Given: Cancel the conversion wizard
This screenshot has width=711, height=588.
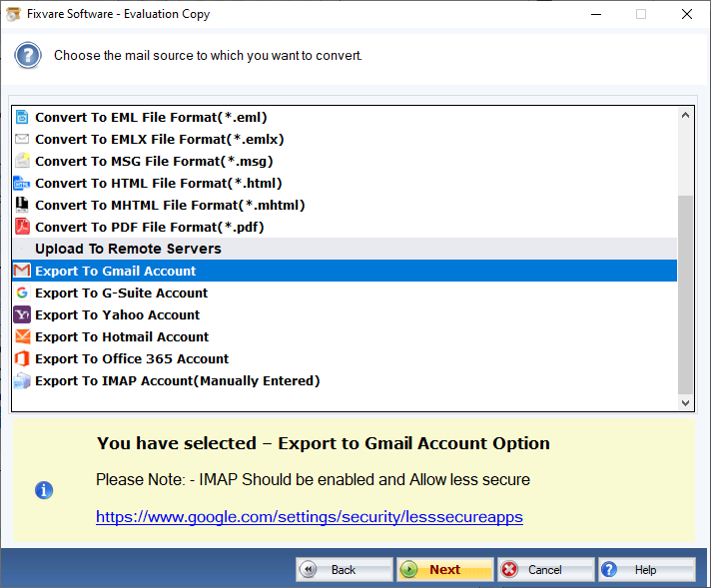Looking at the screenshot, I should pyautogui.click(x=545, y=569).
